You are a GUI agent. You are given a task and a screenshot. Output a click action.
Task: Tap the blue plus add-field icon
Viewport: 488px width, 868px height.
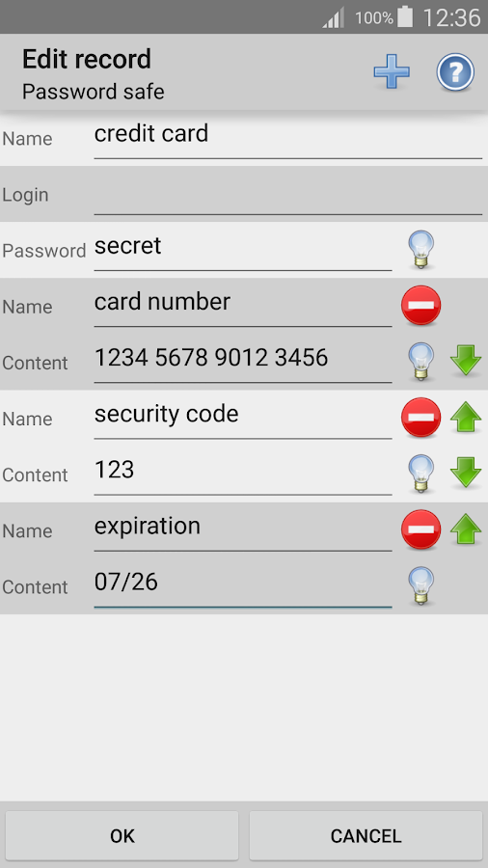pyautogui.click(x=392, y=71)
